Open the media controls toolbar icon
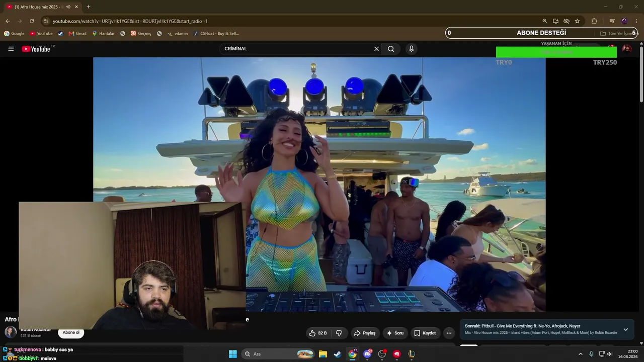644x362 pixels. (x=612, y=21)
